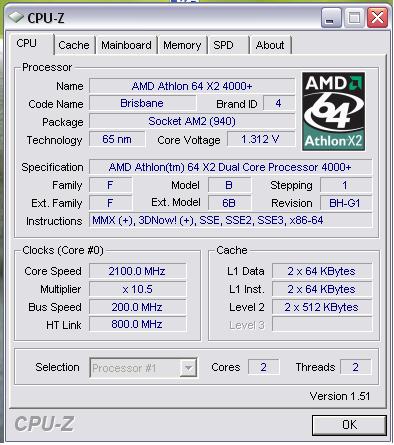Click the Brand ID value 4
Screen dimensions: 394x445
279,103
